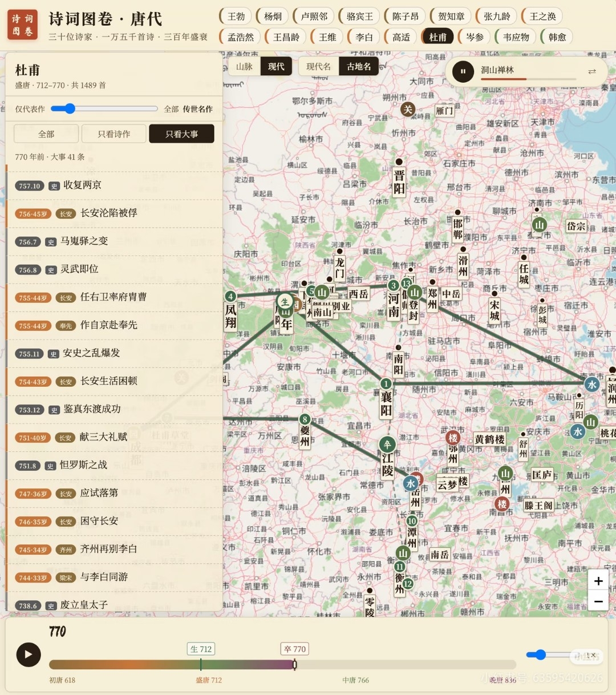
Task: Switch place labels to 现代名
Action: [318, 67]
